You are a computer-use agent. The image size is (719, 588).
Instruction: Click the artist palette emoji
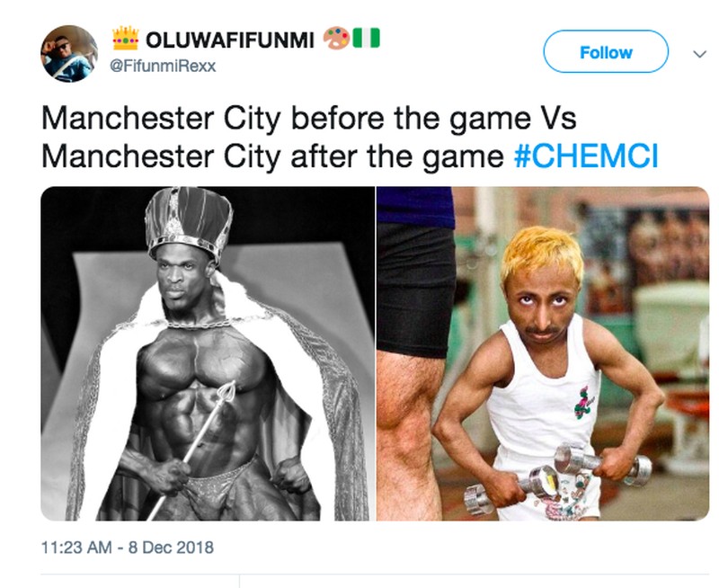pyautogui.click(x=335, y=39)
